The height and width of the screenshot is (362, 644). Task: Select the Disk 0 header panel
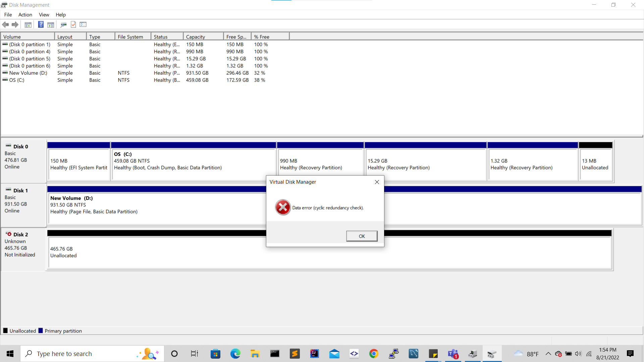[x=23, y=161]
